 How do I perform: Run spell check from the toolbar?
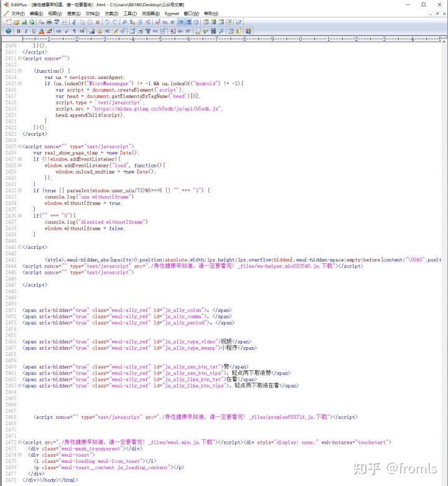pos(57,22)
